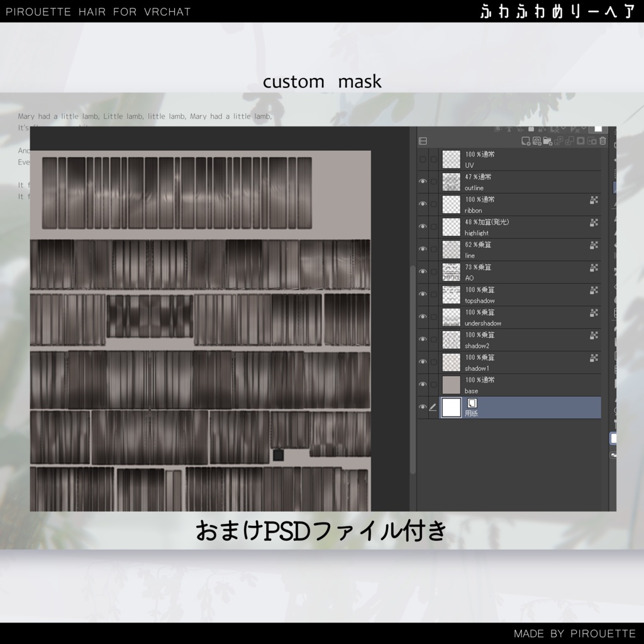Select the base layer gray thumbnail
The width and height of the screenshot is (644, 644).
(451, 386)
